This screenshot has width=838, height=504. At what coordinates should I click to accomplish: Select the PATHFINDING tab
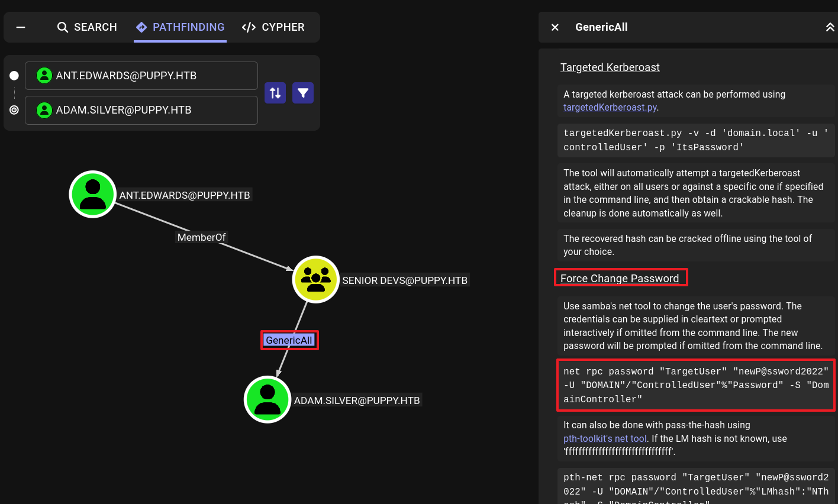(x=181, y=27)
